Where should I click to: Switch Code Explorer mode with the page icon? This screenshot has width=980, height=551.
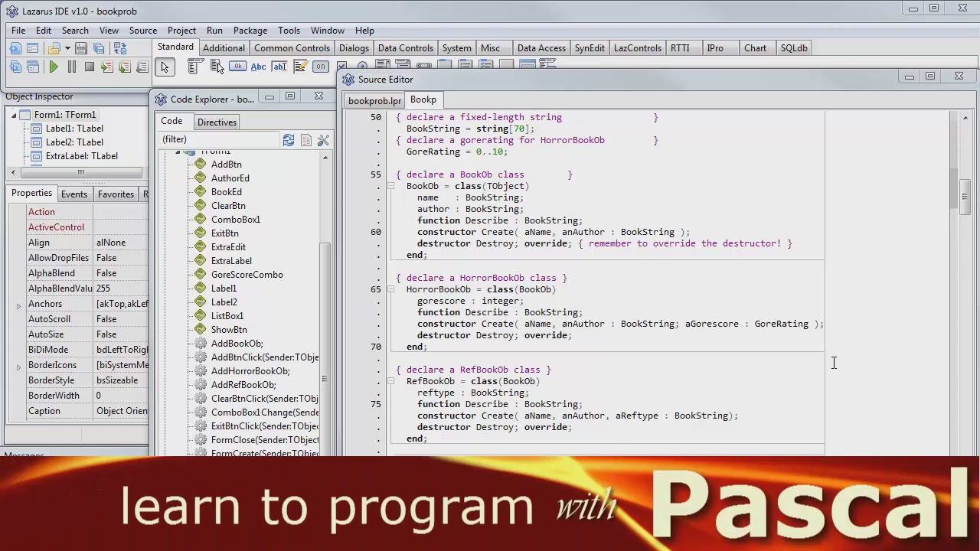click(x=306, y=140)
